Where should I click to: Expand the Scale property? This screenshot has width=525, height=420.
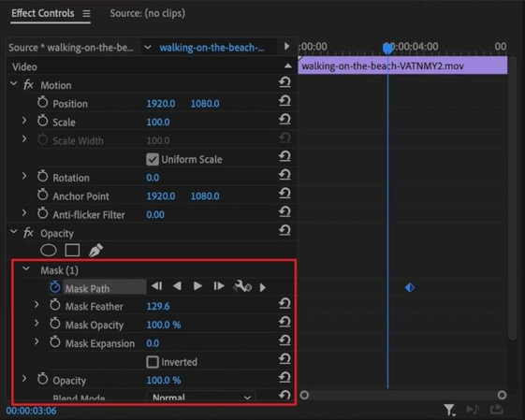[x=23, y=121]
